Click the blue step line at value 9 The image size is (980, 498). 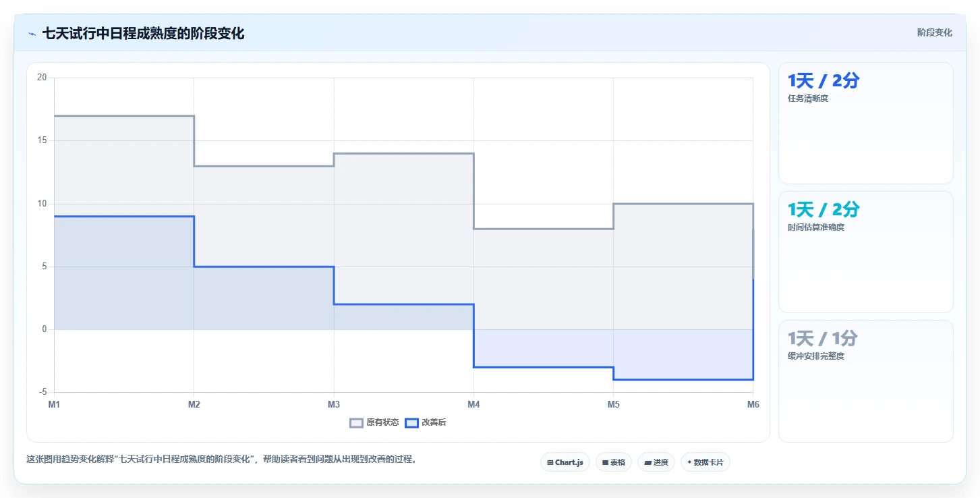[124, 216]
